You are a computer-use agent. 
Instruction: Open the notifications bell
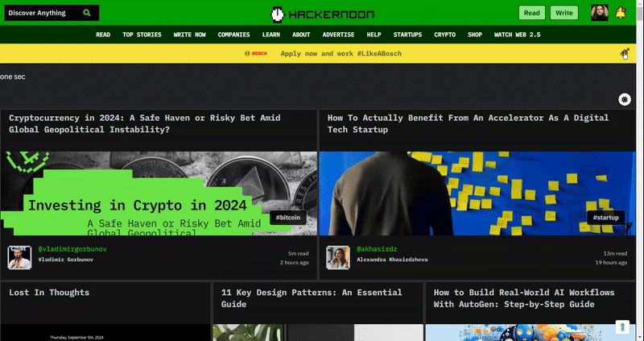coord(620,13)
